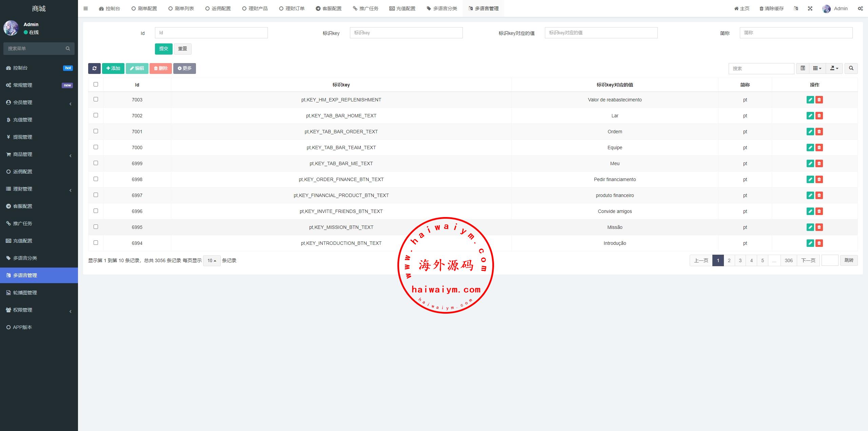
Task: Click the 标识key filter input field
Action: click(x=406, y=33)
